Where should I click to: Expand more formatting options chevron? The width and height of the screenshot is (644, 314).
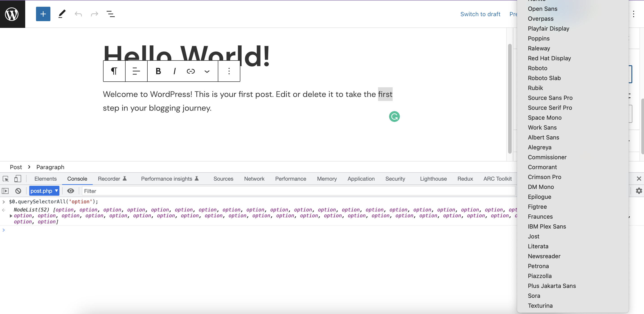[207, 71]
